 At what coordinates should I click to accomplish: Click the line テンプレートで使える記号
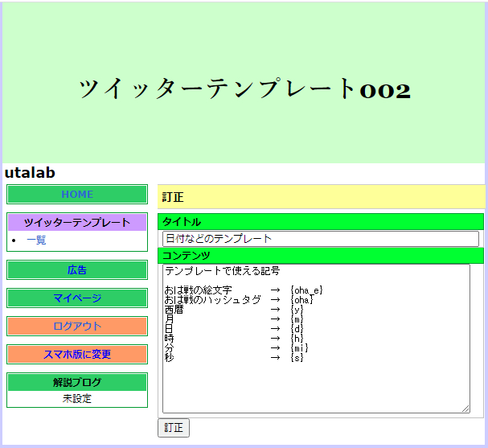(x=222, y=271)
